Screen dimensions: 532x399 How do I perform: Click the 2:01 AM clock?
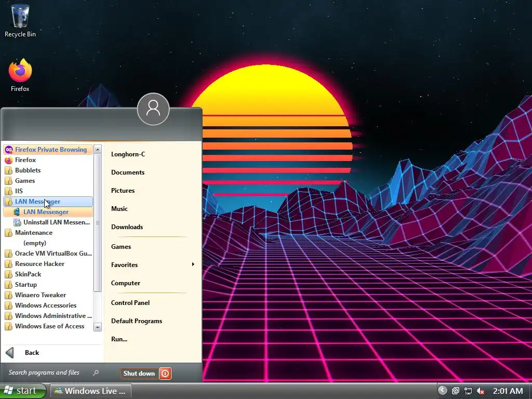508,391
